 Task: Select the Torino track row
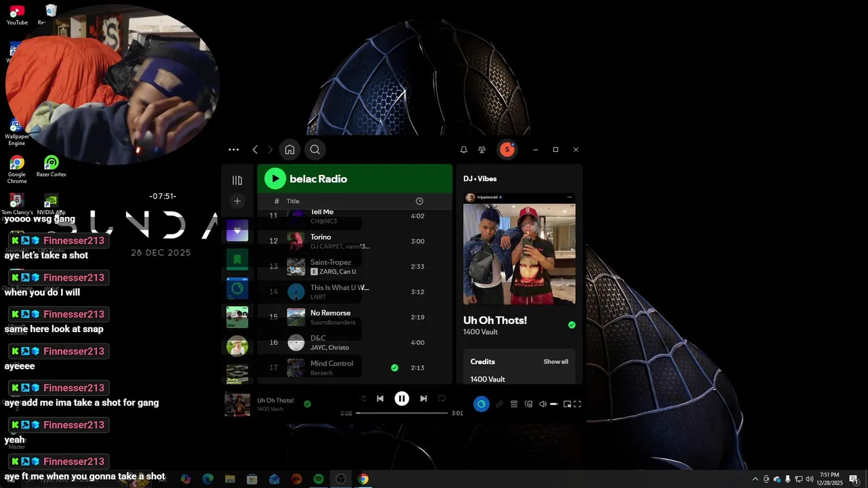tap(355, 241)
